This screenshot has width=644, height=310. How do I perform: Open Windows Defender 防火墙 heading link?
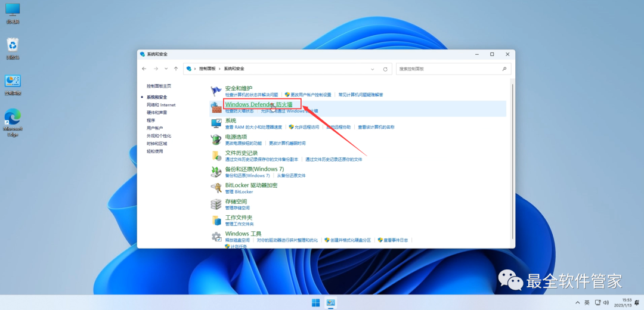(x=259, y=104)
